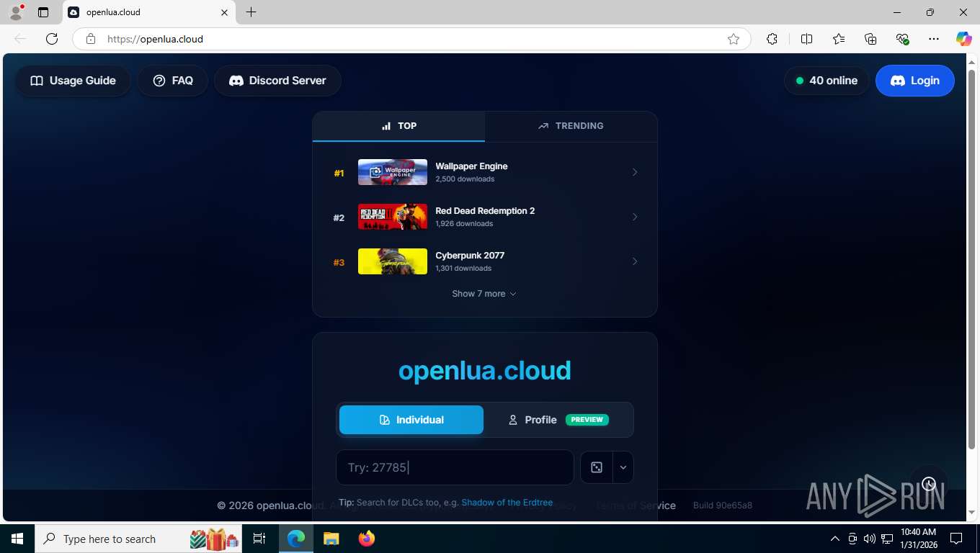This screenshot has width=980, height=553.
Task: Click the 40 online status badge
Action: (x=827, y=81)
